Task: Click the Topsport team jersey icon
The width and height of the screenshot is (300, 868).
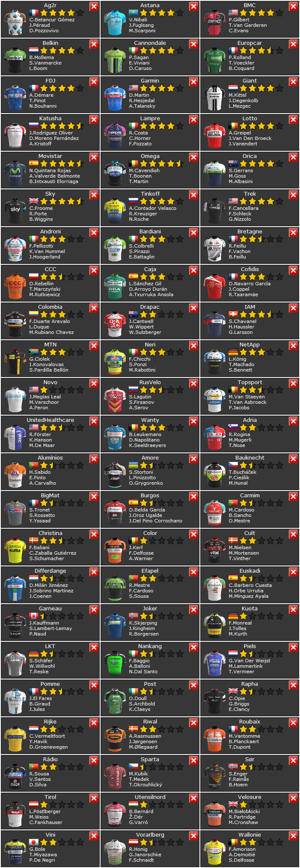Action: [215, 400]
